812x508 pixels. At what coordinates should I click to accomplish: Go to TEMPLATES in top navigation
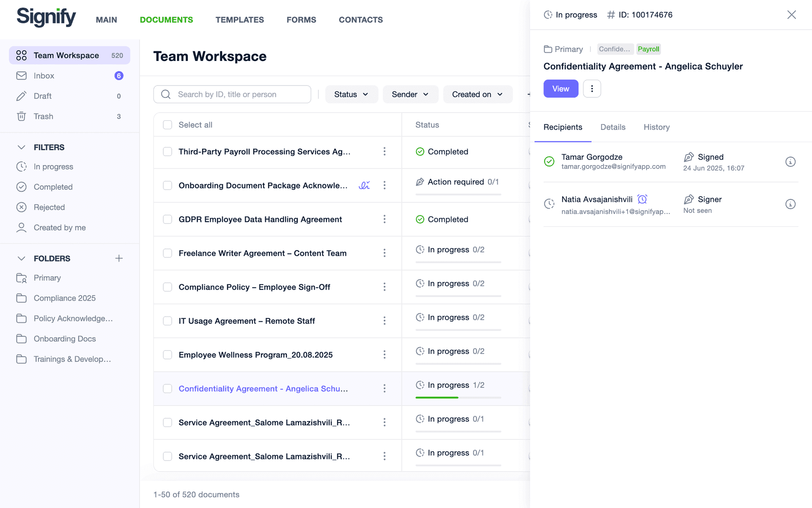(239, 20)
